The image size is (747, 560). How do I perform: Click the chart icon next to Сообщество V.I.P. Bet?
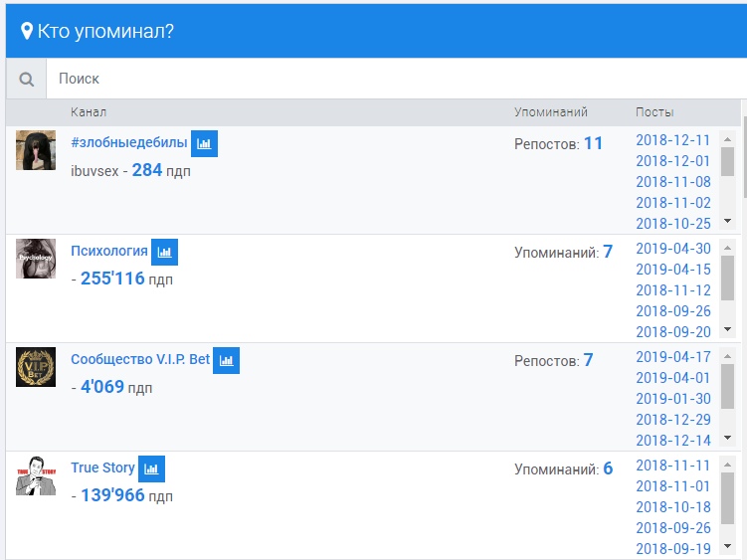click(227, 360)
